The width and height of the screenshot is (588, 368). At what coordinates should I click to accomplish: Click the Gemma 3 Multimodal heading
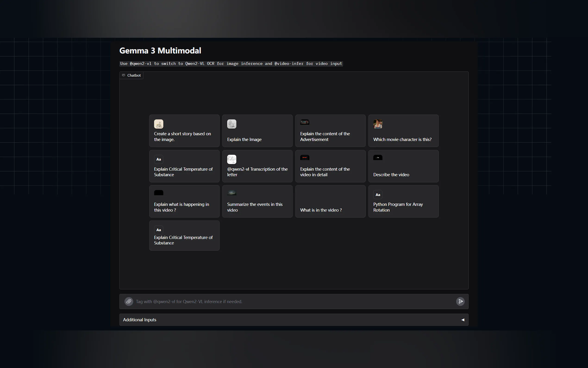160,50
